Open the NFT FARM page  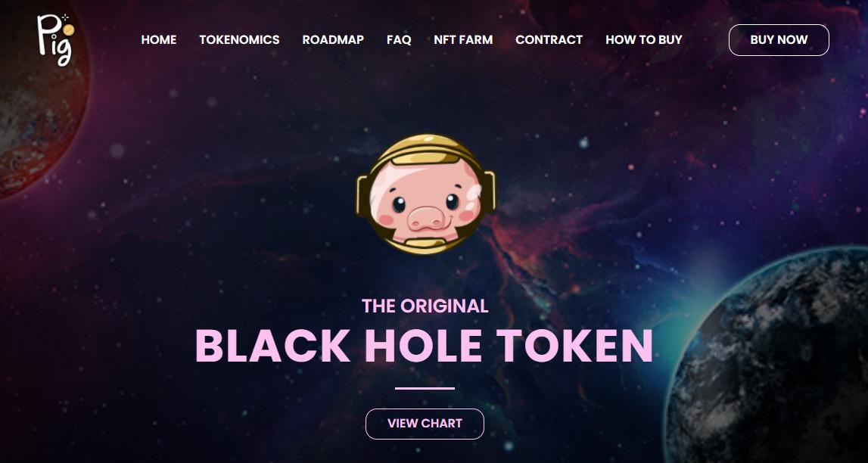tap(463, 40)
